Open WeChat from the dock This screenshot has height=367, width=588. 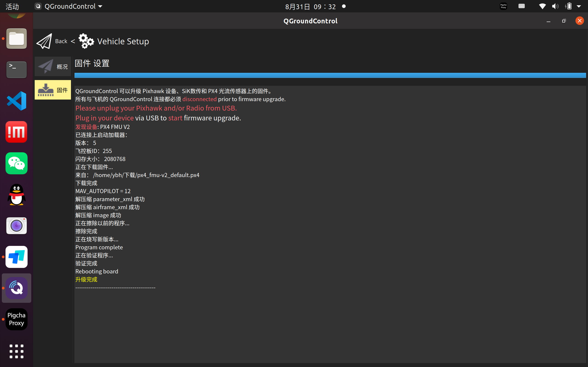pyautogui.click(x=17, y=163)
